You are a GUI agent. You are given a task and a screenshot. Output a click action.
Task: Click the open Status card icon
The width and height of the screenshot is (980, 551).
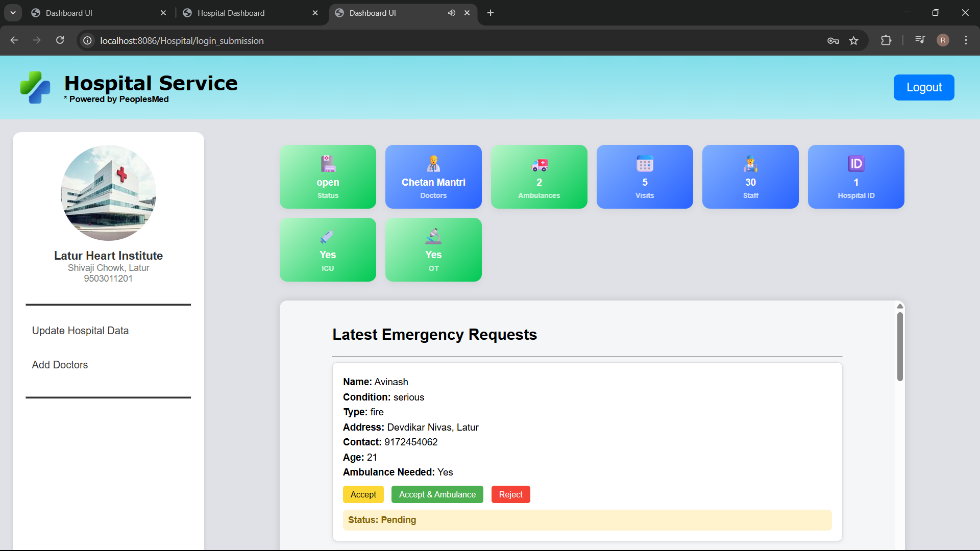click(328, 164)
